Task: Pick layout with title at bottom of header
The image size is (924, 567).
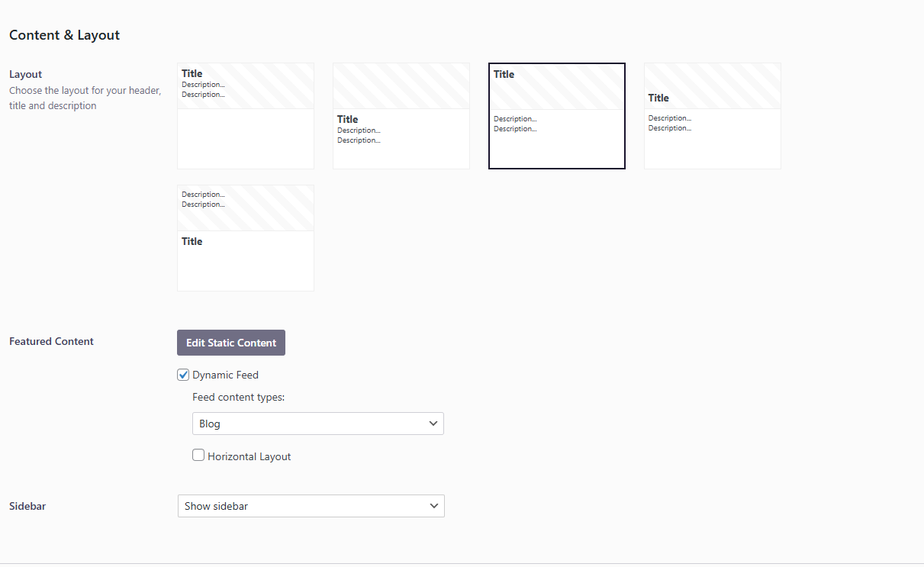Action: pos(713,116)
